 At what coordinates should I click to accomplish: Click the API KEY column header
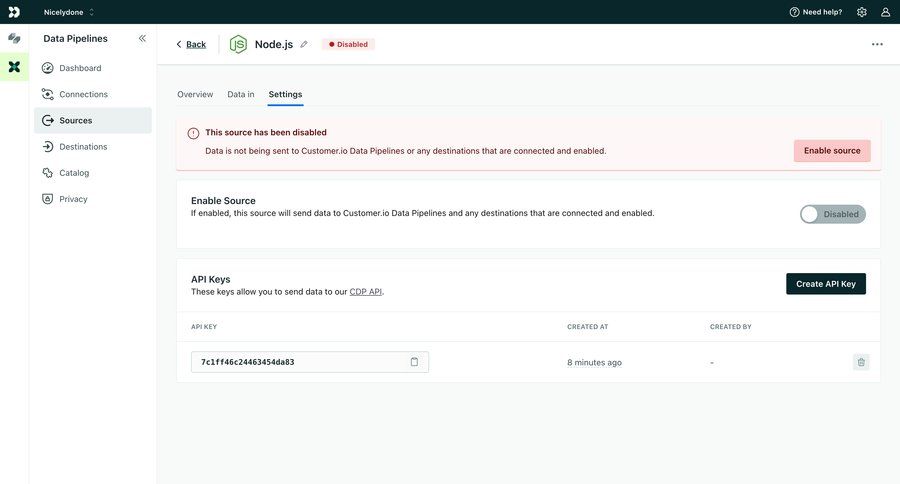point(204,327)
